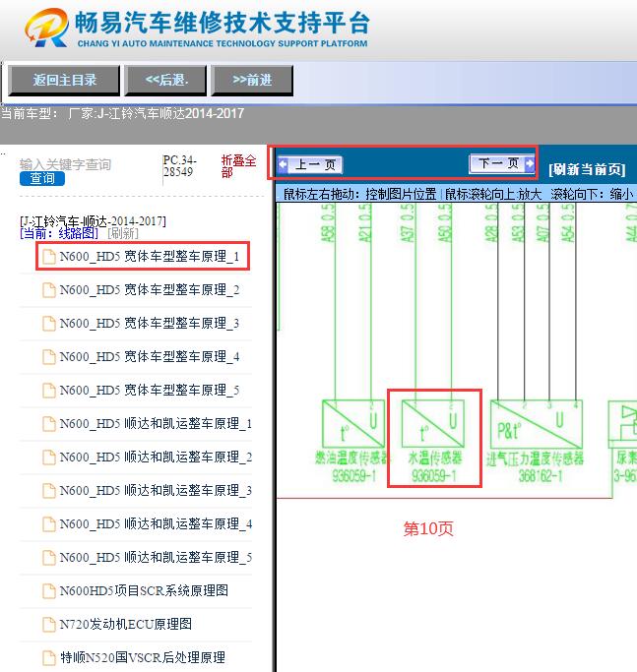
Task: Go forward with the >>前进 button
Action: coord(252,80)
